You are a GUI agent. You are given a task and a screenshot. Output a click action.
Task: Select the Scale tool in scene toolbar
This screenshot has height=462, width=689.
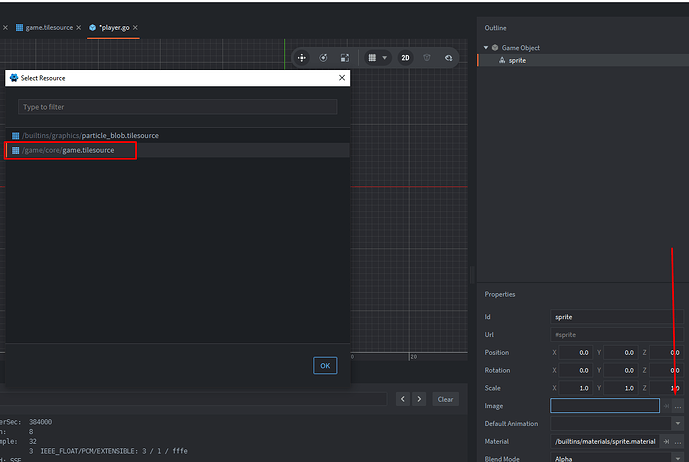point(344,58)
